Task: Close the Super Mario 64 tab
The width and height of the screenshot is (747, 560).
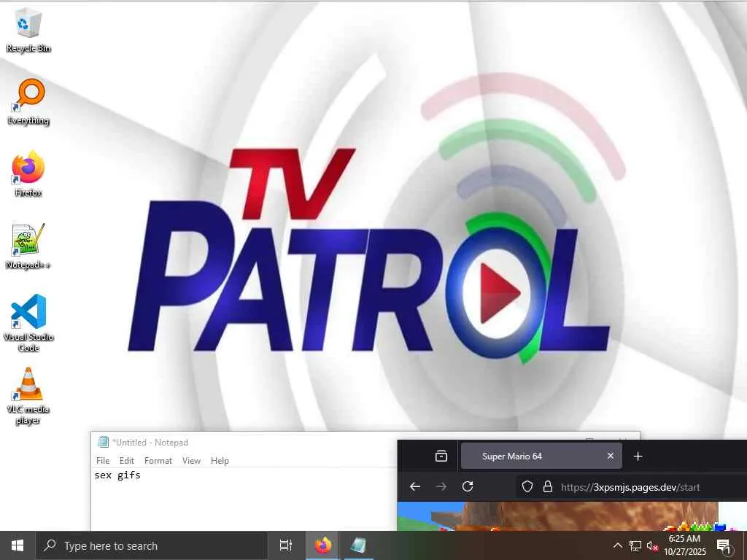Action: [611, 456]
